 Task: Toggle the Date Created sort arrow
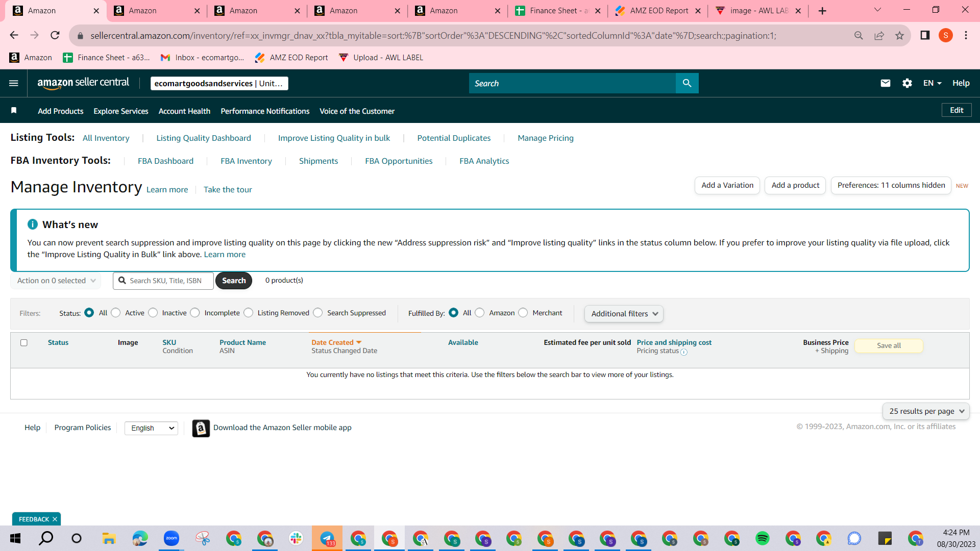click(x=359, y=342)
